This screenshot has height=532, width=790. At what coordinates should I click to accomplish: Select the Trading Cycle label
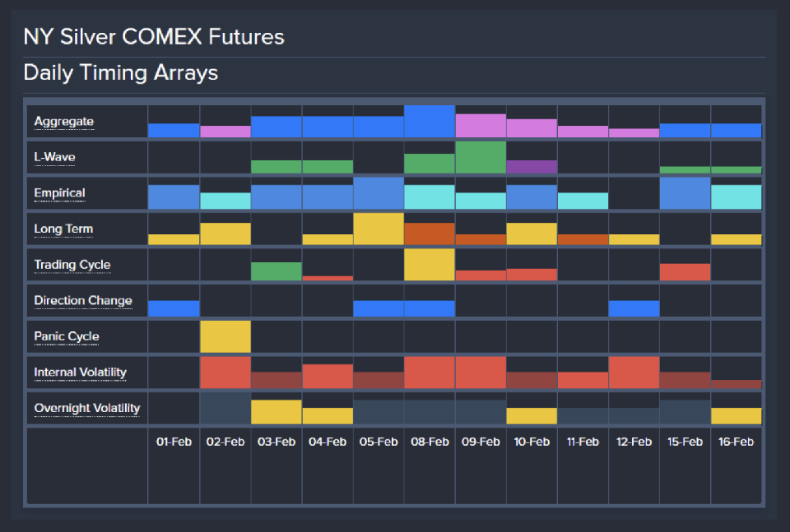tap(72, 265)
